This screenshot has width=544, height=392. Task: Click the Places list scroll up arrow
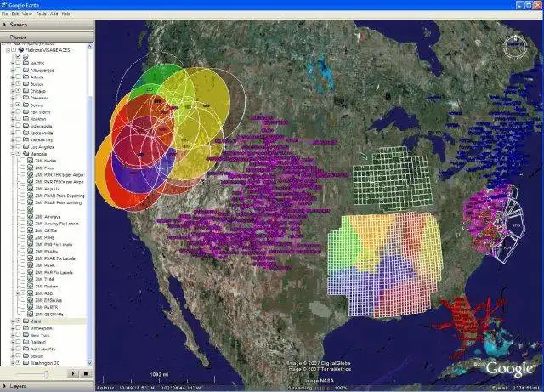(x=90, y=46)
